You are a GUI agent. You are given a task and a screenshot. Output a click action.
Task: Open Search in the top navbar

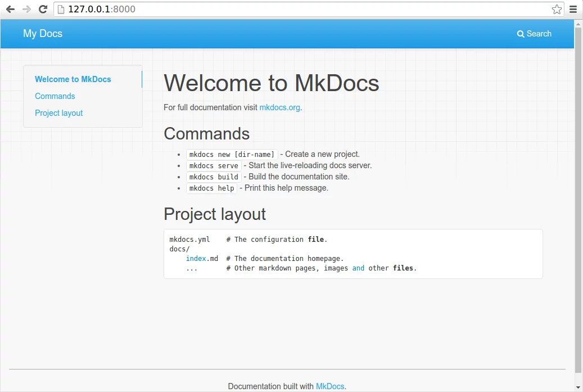[x=534, y=34]
